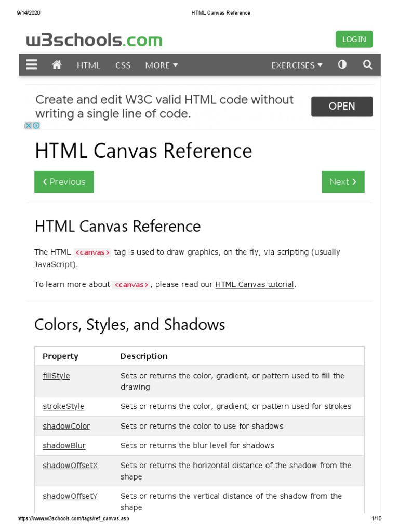Go to the Previous page
This screenshot has width=399, height=532.
(x=64, y=182)
